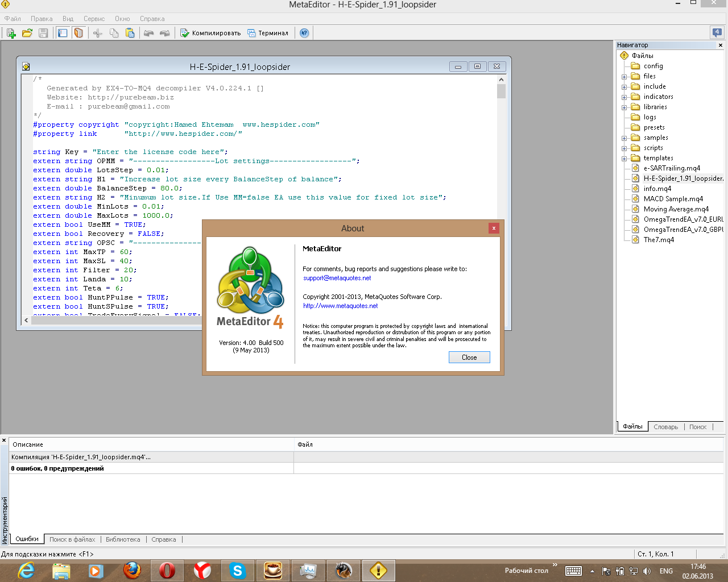Compile code with Компилировать button
728x582 pixels.
point(210,33)
